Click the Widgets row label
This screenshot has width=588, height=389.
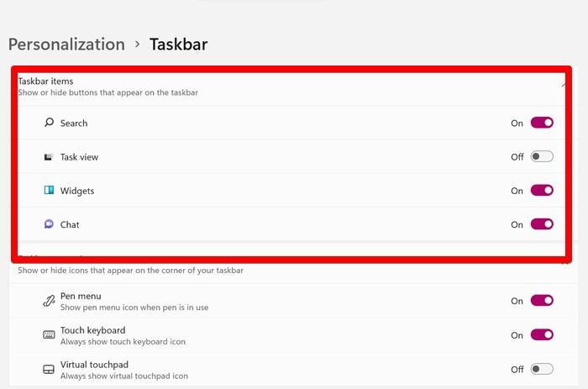[x=77, y=191]
